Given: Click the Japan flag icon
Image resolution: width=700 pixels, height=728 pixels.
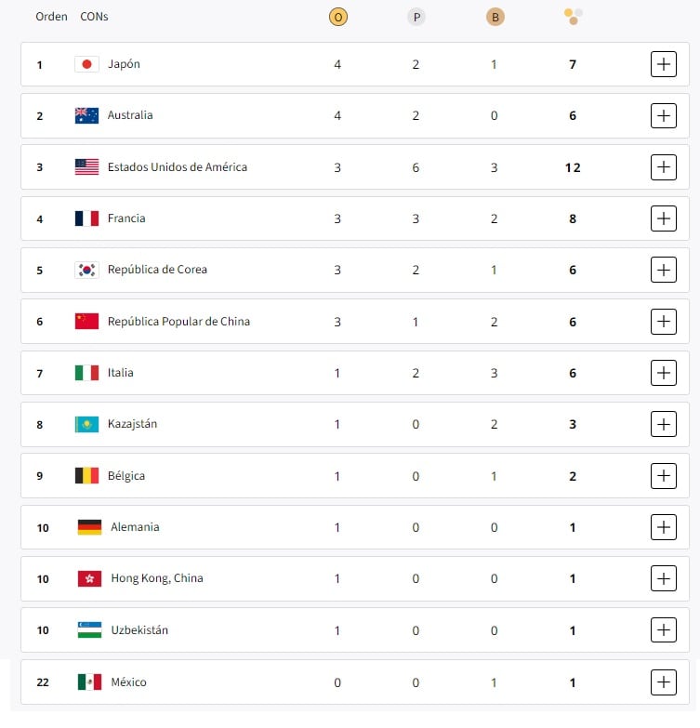Looking at the screenshot, I should (86, 64).
